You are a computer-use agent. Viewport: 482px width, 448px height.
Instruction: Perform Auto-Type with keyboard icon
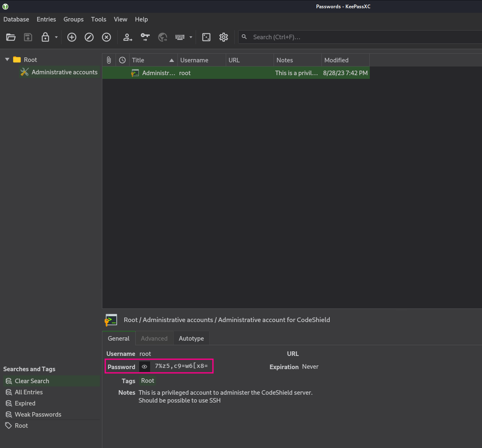click(x=180, y=37)
